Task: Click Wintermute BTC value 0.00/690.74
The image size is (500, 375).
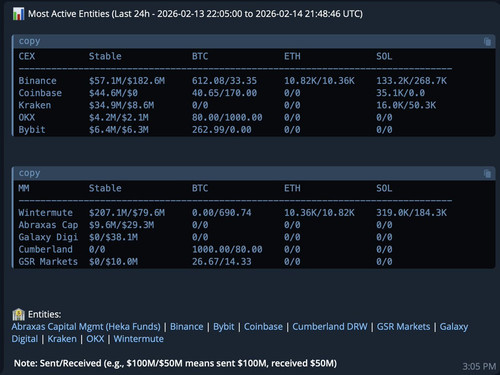Action: tap(222, 213)
